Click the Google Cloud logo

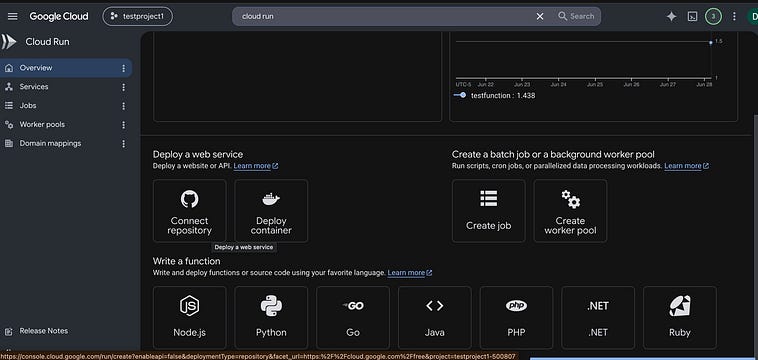click(x=59, y=16)
